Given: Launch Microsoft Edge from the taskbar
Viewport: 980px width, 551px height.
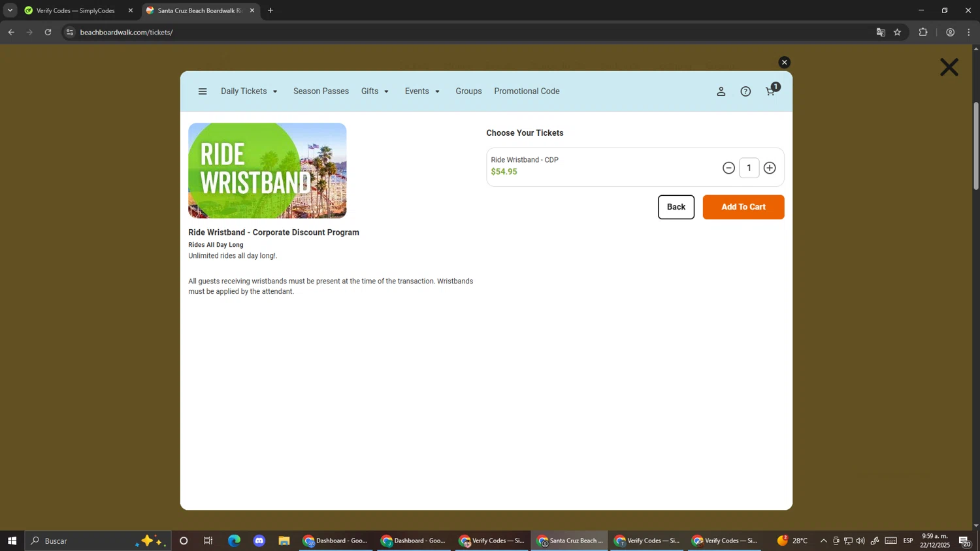Looking at the screenshot, I should point(234,541).
